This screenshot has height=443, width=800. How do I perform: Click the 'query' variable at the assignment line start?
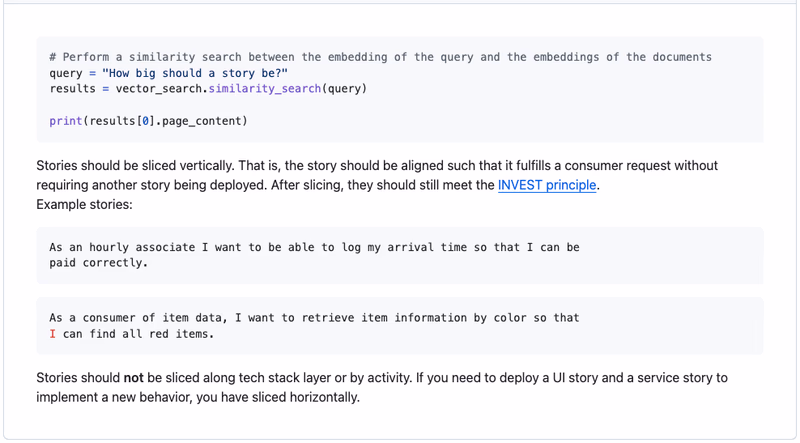(66, 73)
